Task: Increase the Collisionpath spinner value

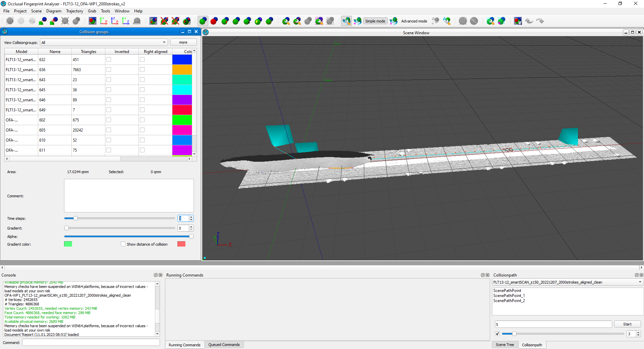Action: point(638,333)
